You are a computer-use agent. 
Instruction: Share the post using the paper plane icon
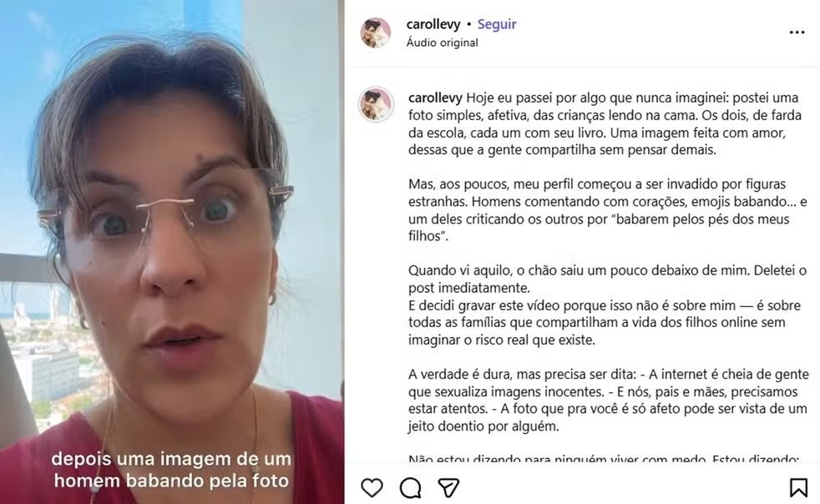448,487
